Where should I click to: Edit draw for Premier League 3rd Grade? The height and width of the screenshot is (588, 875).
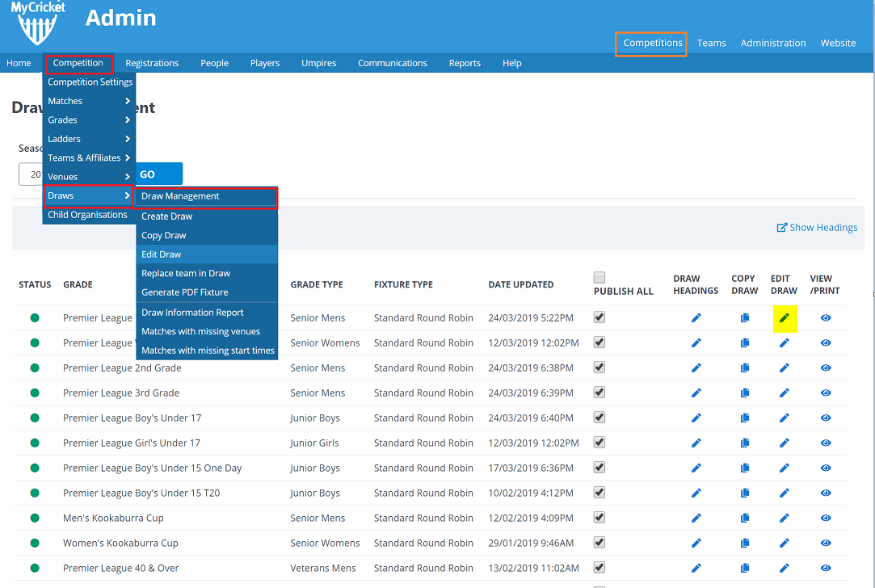click(784, 393)
